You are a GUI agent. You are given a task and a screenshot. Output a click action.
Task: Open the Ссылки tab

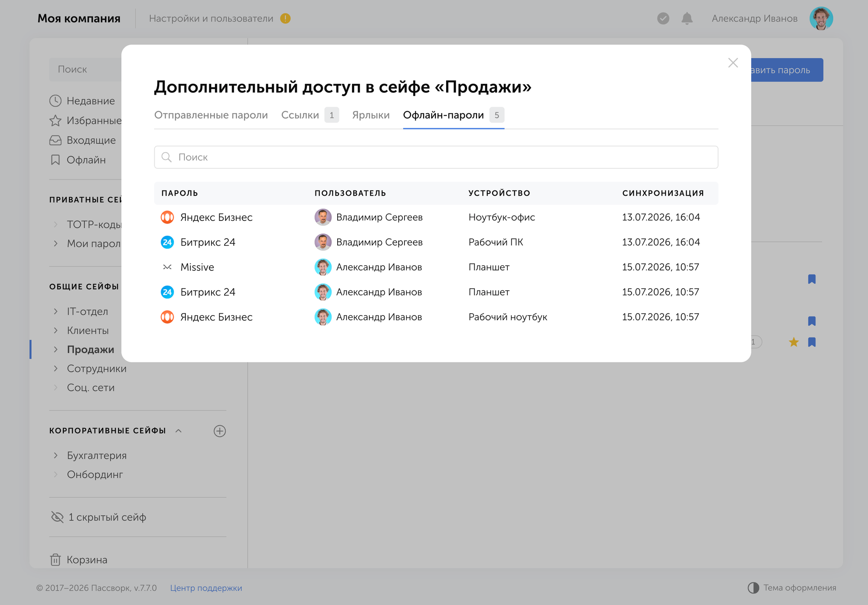(310, 115)
